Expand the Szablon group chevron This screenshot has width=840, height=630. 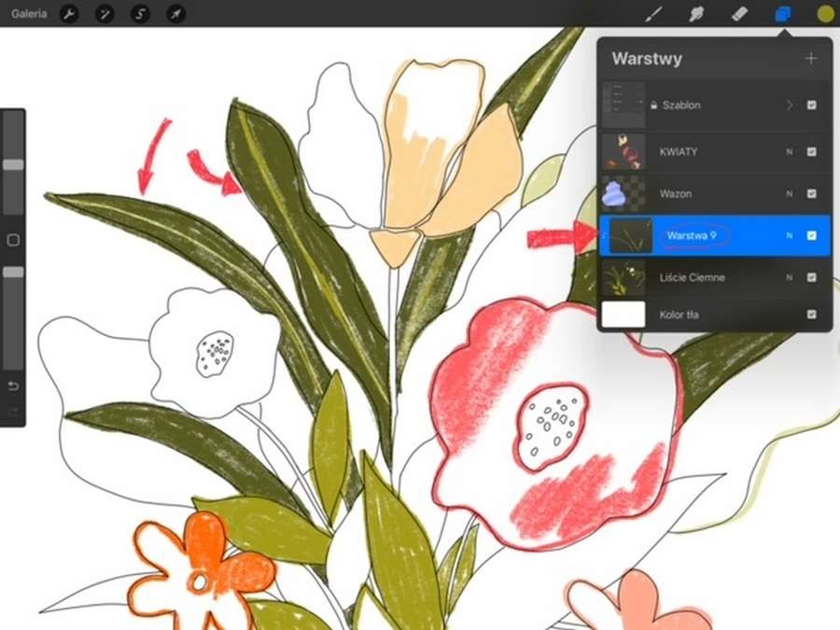[789, 105]
